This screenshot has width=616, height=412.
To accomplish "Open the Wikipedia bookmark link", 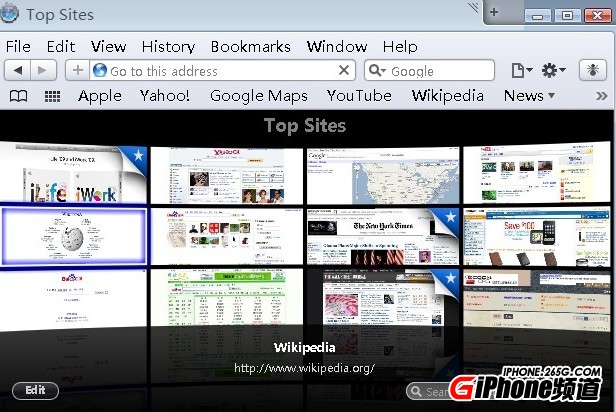I will pyautogui.click(x=447, y=96).
